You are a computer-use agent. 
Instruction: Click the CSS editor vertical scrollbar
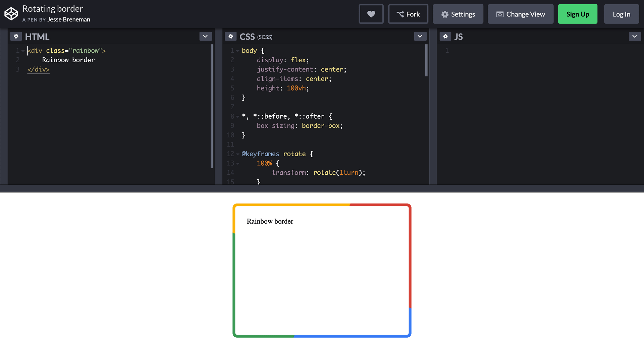click(x=426, y=60)
